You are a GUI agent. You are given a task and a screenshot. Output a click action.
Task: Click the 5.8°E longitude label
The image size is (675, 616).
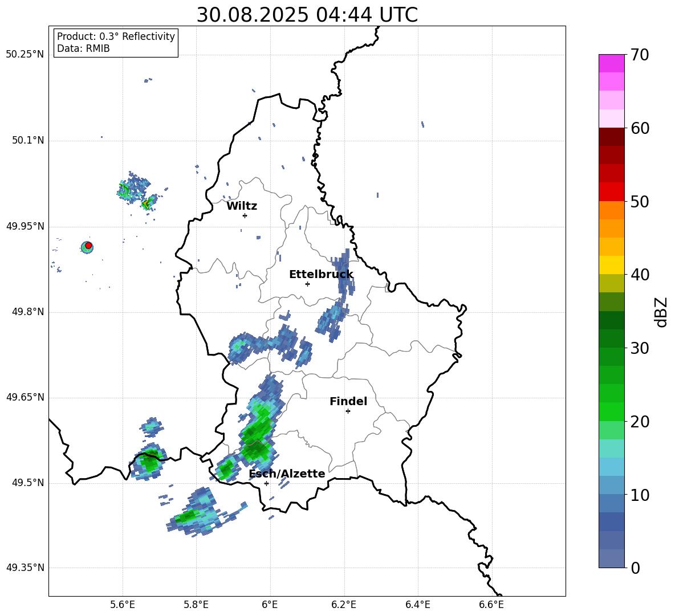click(196, 605)
